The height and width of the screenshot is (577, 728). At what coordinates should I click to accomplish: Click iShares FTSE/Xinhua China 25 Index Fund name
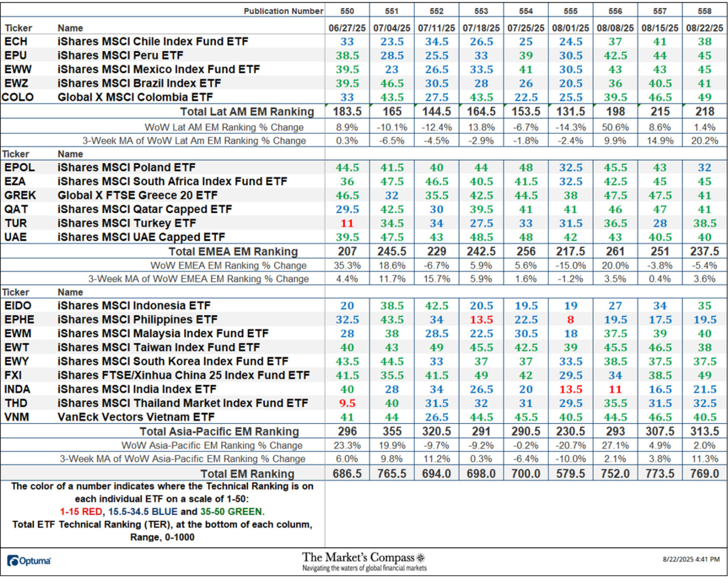184,375
